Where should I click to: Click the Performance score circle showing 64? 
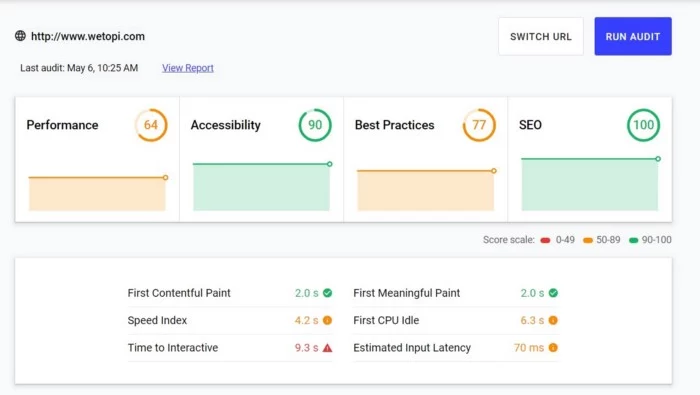click(151, 125)
